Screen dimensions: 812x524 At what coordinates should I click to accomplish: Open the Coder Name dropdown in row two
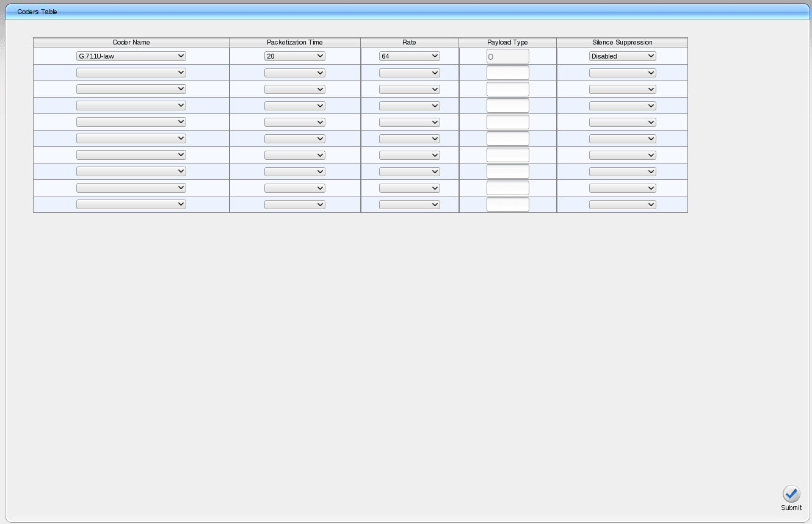coord(131,73)
